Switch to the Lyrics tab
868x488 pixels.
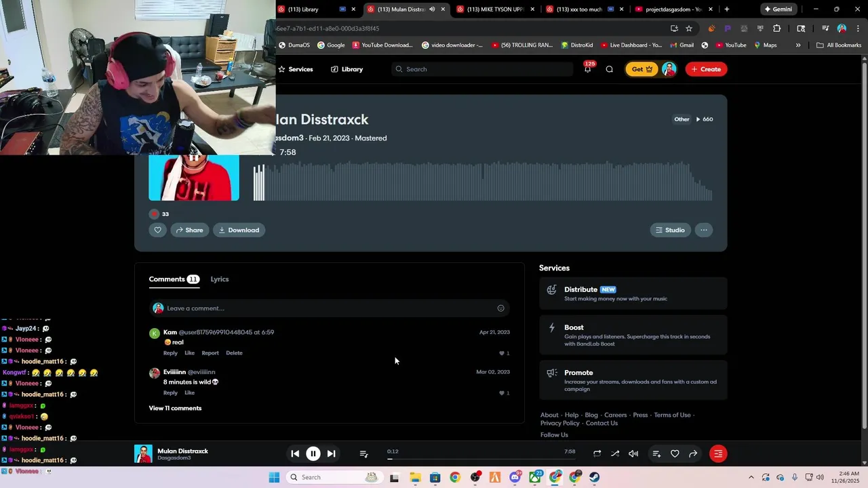[220, 279]
